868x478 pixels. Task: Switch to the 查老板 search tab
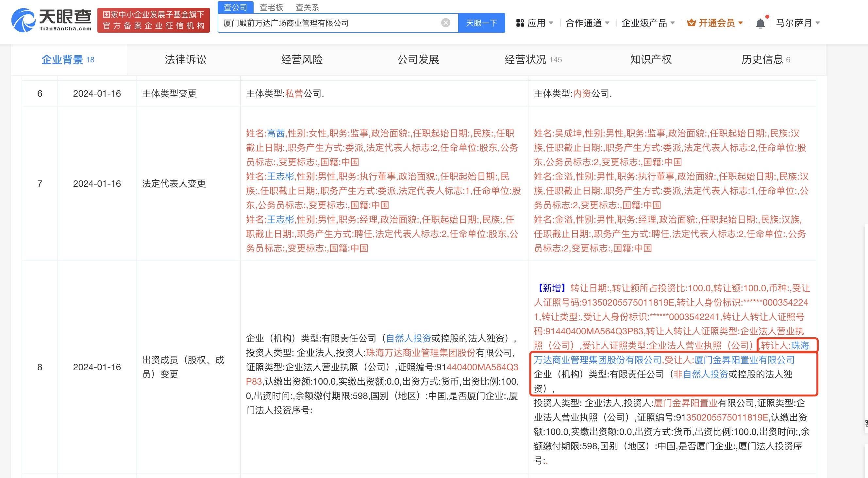tap(271, 7)
